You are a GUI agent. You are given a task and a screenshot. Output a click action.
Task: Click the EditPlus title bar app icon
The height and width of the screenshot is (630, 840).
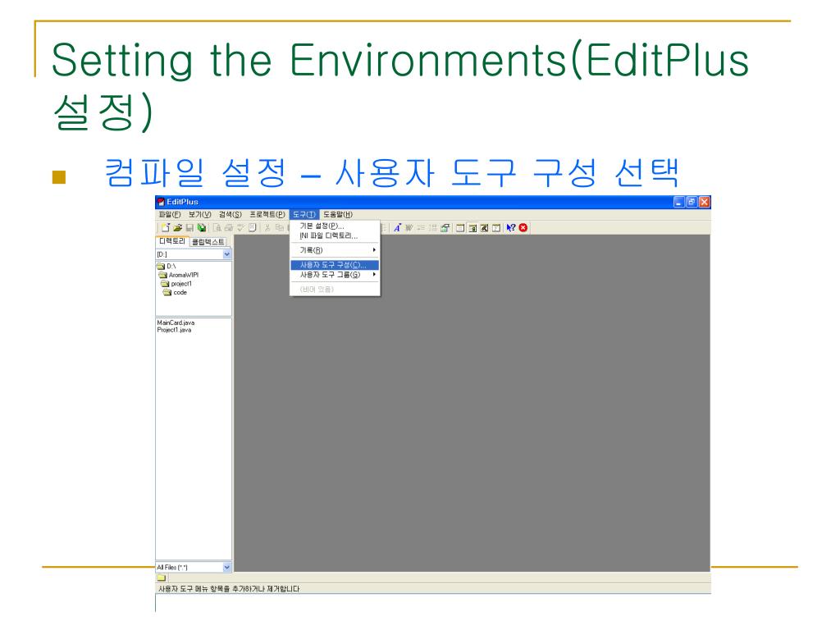tap(160, 202)
